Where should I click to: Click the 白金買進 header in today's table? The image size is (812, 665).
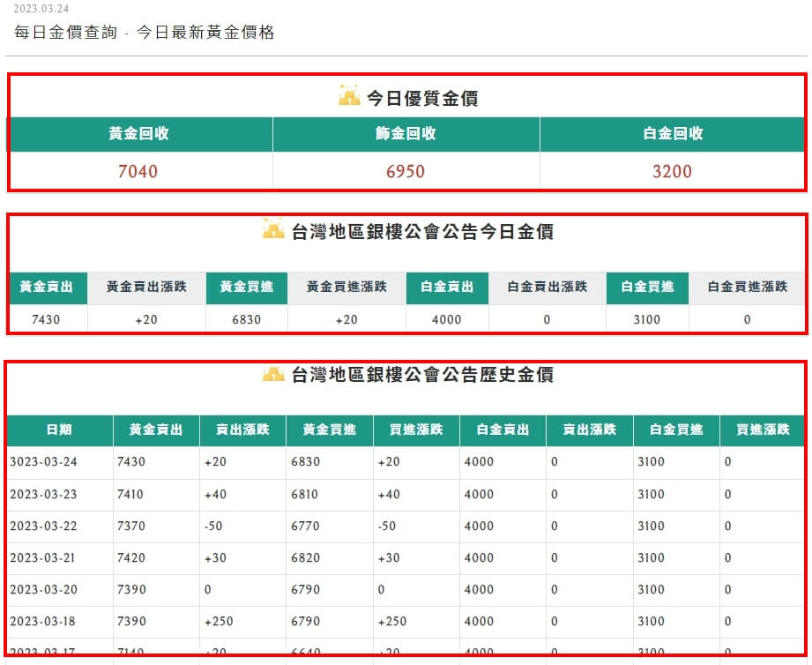point(647,288)
